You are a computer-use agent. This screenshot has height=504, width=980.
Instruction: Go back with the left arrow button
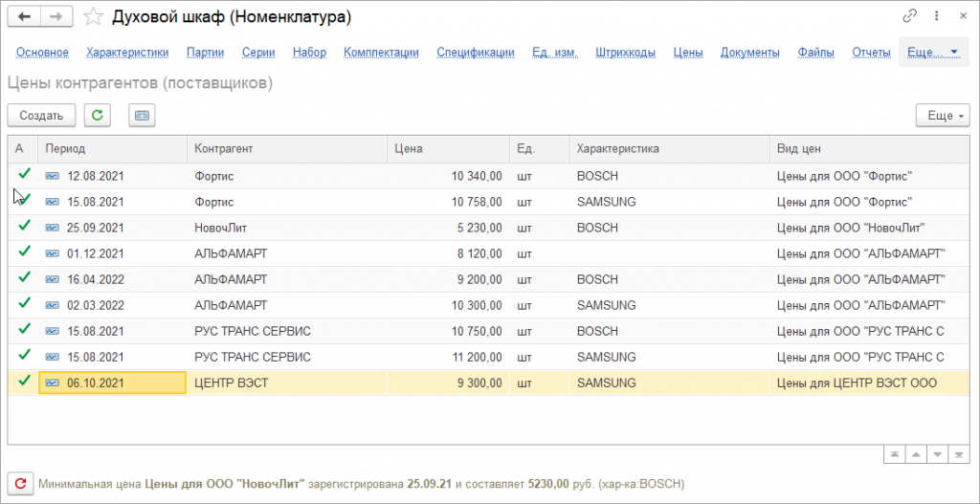pos(24,17)
